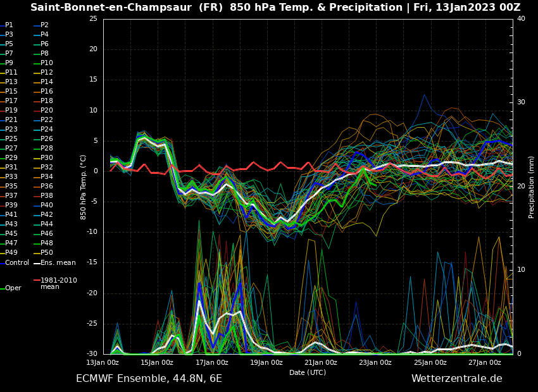
Task: Click the Date (UTC) axis label
Action: coord(308,373)
